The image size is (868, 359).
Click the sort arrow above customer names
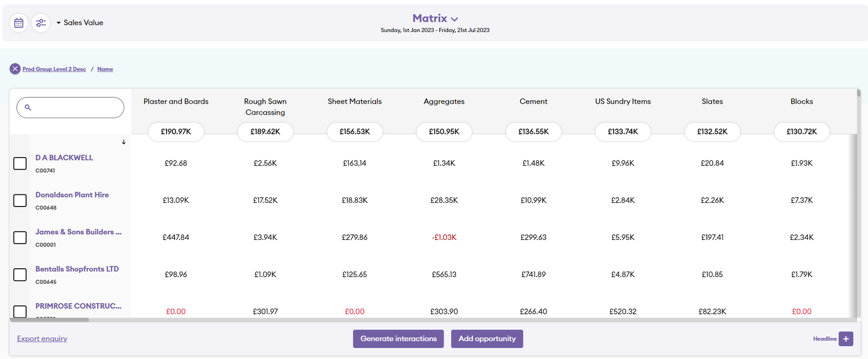[124, 142]
